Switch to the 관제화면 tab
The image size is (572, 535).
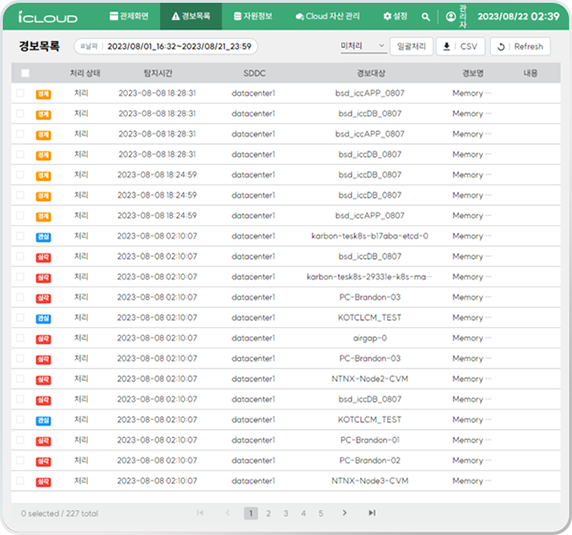click(x=129, y=16)
